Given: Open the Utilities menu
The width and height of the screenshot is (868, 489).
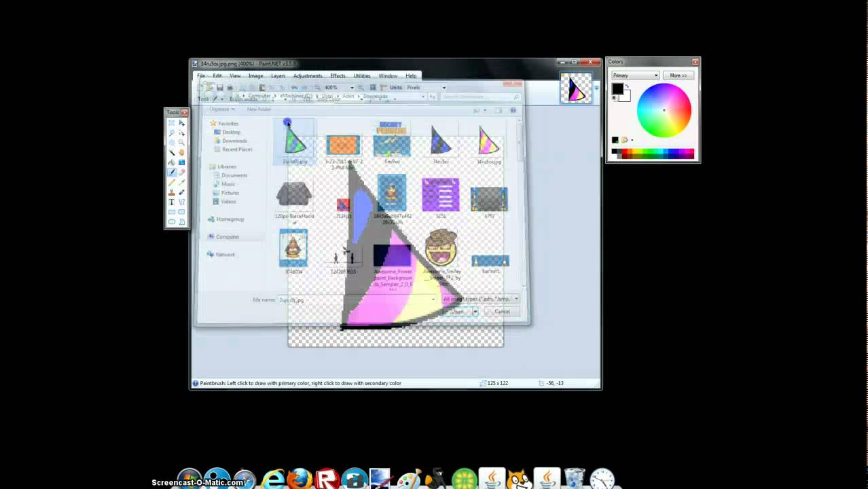Looking at the screenshot, I should (x=362, y=75).
